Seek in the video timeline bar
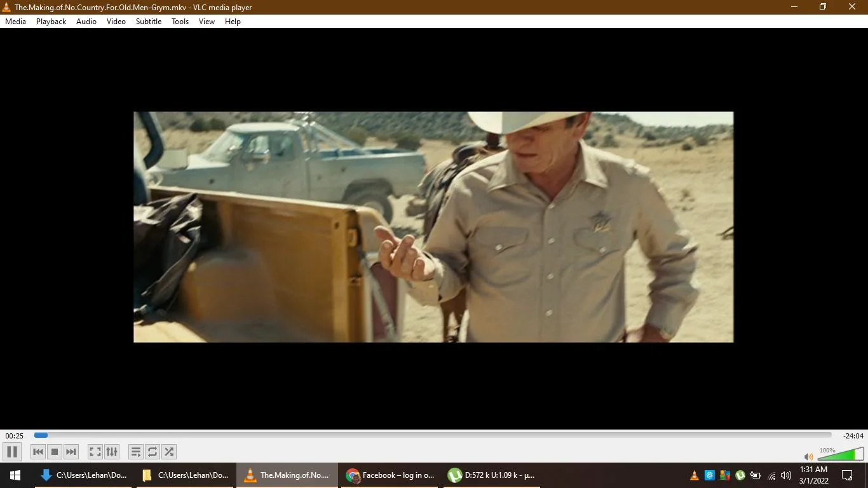The image size is (868, 488). (433, 435)
